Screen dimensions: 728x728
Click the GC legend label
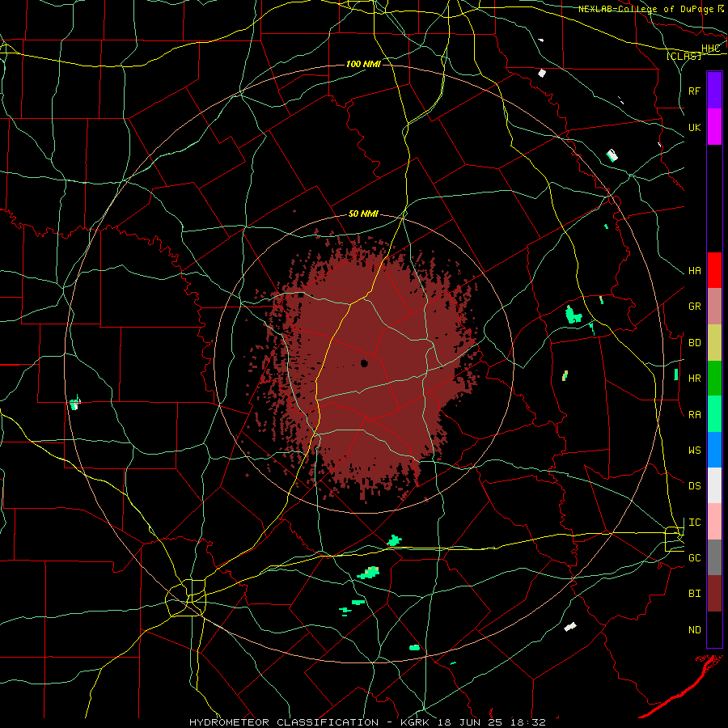[x=694, y=558]
